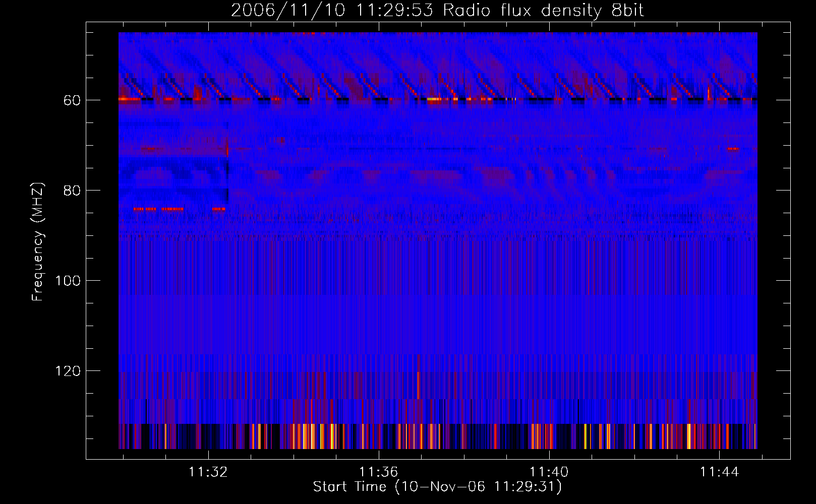
Task: Select the 100 frequency tick label
Action: click(x=68, y=281)
